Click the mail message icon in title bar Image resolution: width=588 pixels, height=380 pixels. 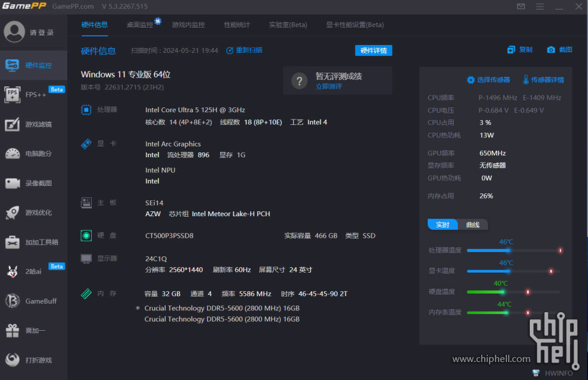tap(521, 7)
